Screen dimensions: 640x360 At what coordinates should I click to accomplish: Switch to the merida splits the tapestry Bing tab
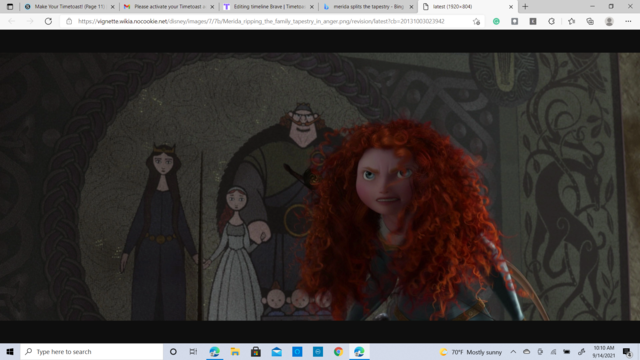coord(368,7)
